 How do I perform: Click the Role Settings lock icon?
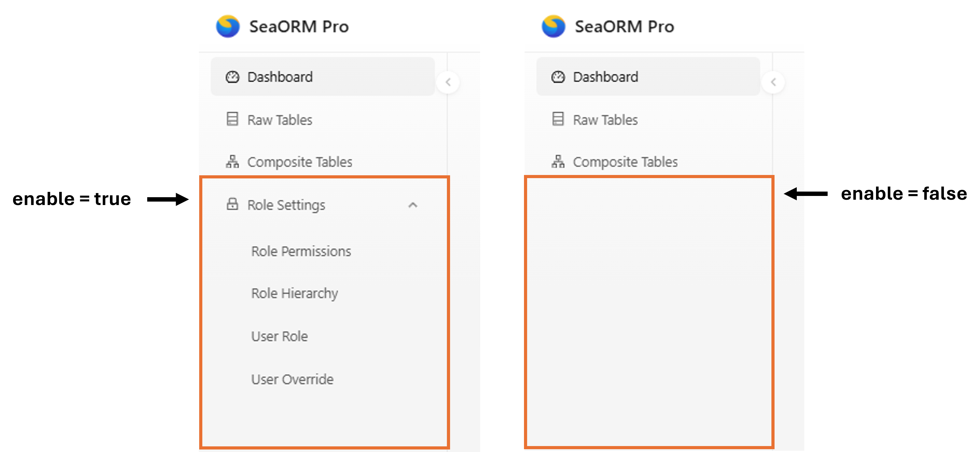click(232, 204)
